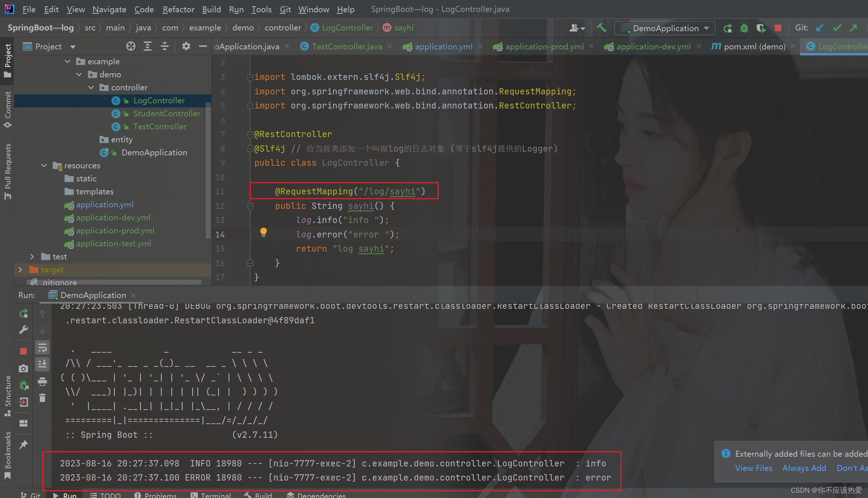
Task: Clear console output with trash icon
Action: (x=42, y=398)
